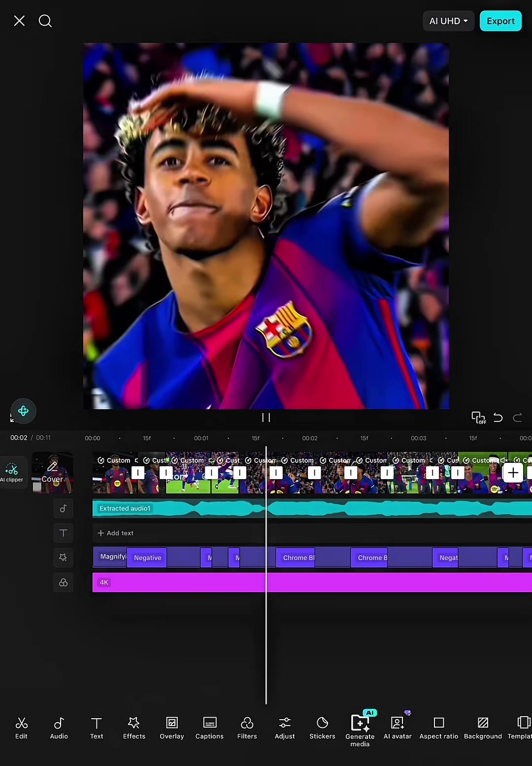This screenshot has width=532, height=766.
Task: Open the Stickers tool
Action: tap(322, 728)
